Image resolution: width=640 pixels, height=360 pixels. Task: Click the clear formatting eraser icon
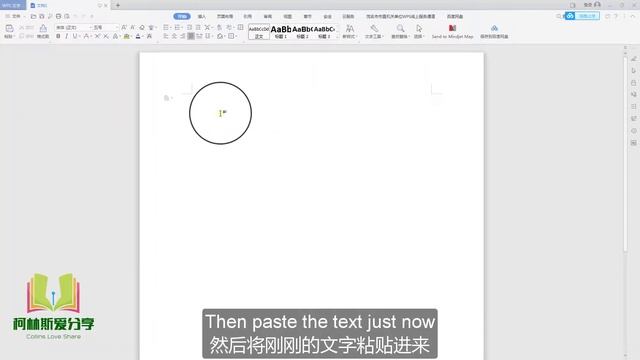pyautogui.click(x=142, y=27)
